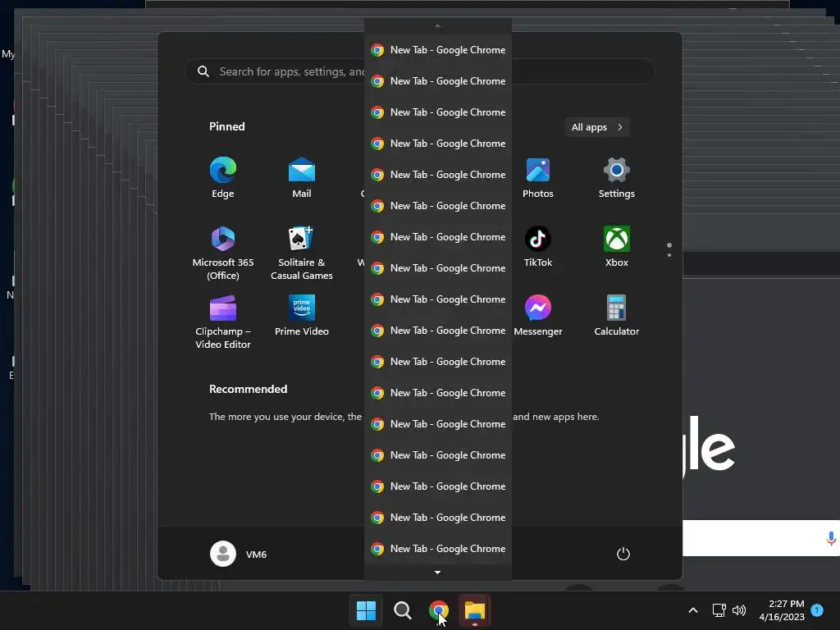The height and width of the screenshot is (630, 840).
Task: Click the Start menu search field
Action: [419, 71]
